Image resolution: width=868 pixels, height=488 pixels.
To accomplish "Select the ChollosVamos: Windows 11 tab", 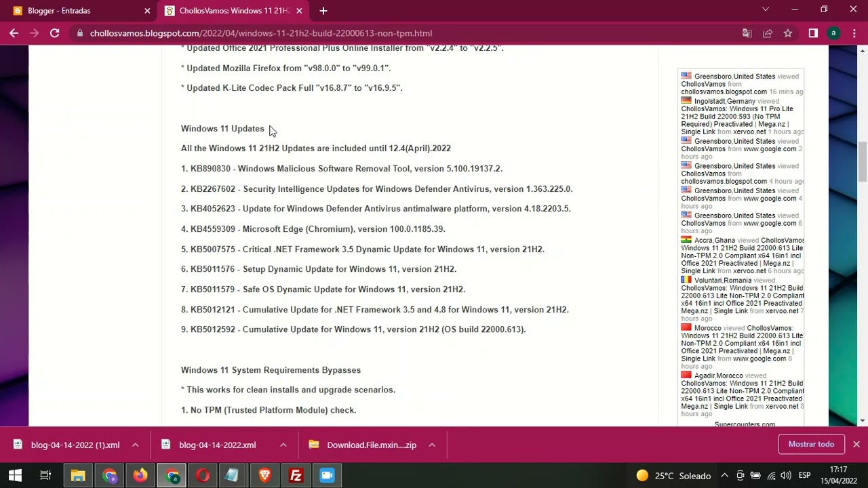I will click(x=233, y=11).
